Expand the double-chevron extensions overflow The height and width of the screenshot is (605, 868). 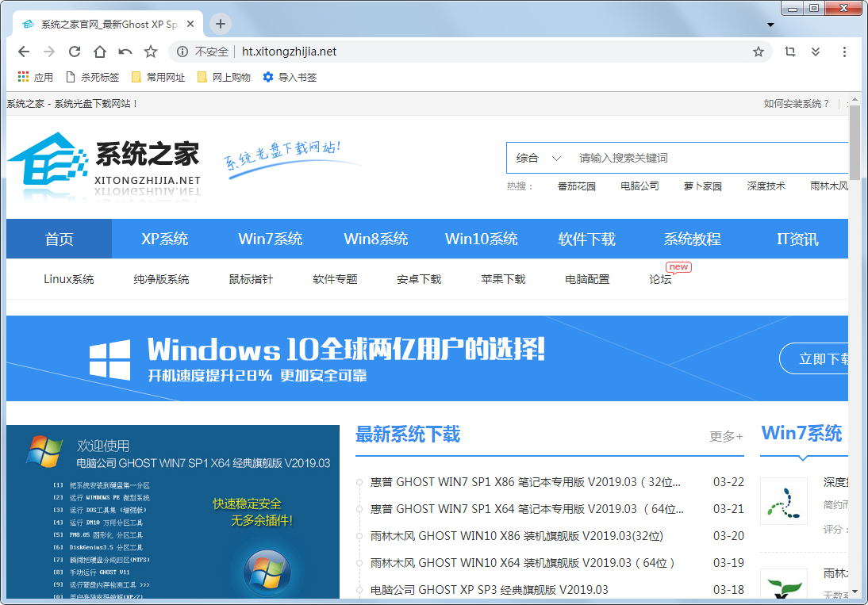[816, 52]
